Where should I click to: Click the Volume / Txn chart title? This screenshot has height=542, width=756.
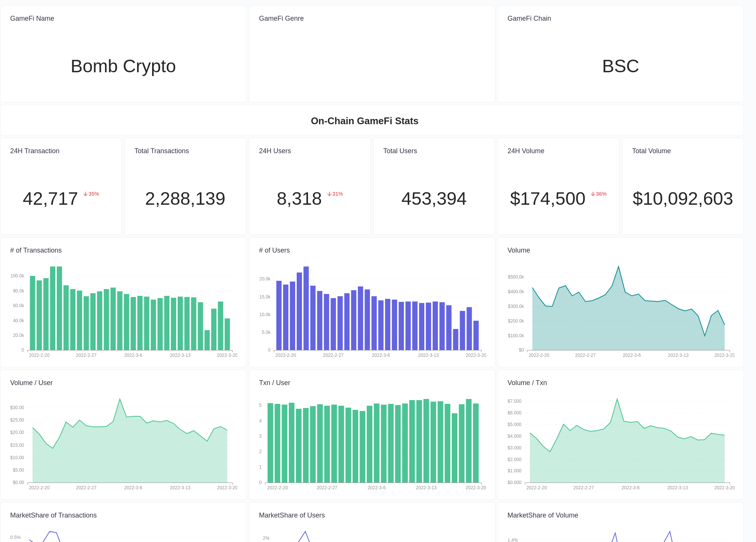(x=527, y=383)
